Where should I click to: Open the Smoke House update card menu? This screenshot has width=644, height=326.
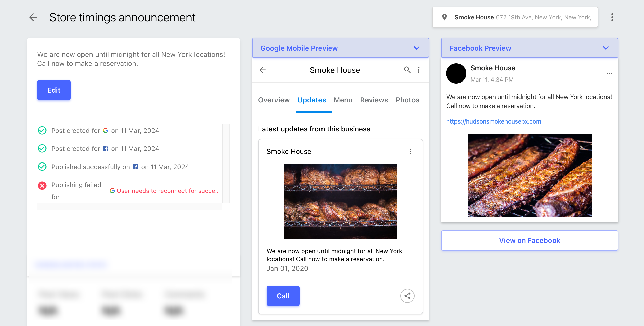tap(410, 151)
